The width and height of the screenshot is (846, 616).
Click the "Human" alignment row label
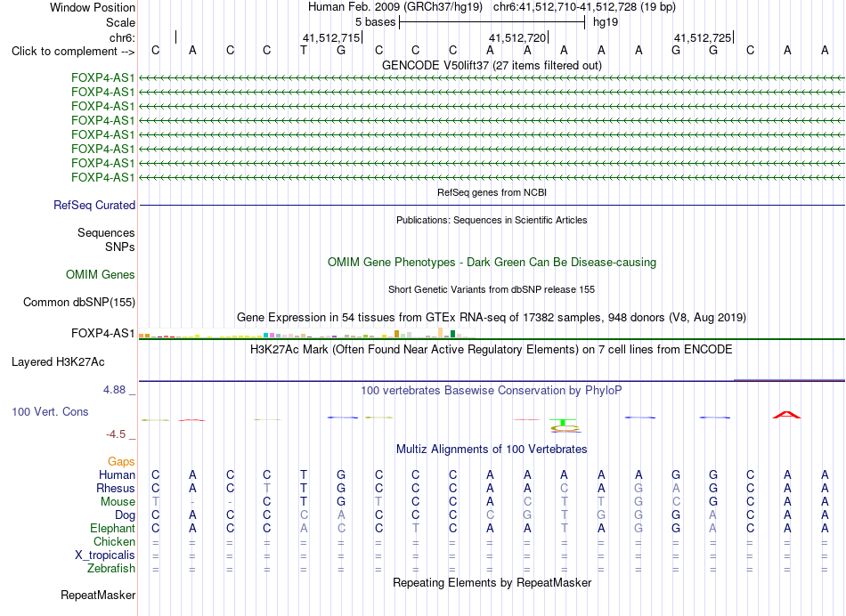tap(117, 474)
